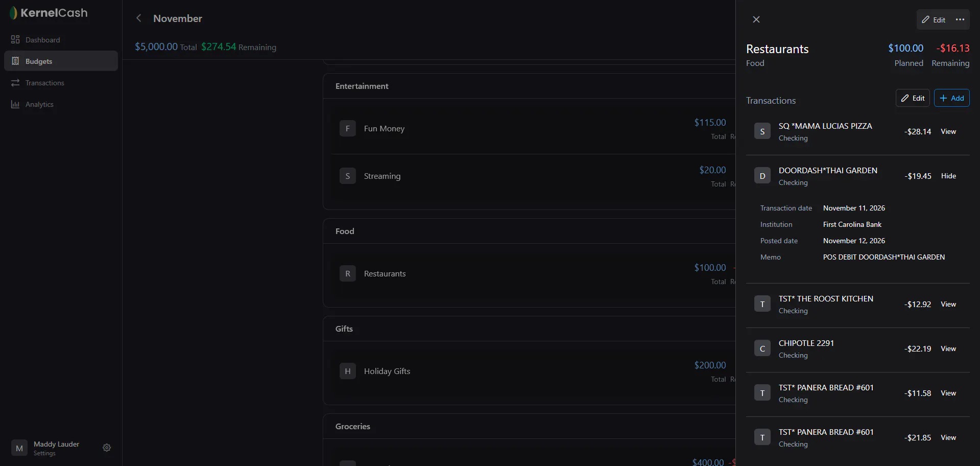This screenshot has width=980, height=466.
Task: View TST* THE ROOST KITCHEN details
Action: 948,305
